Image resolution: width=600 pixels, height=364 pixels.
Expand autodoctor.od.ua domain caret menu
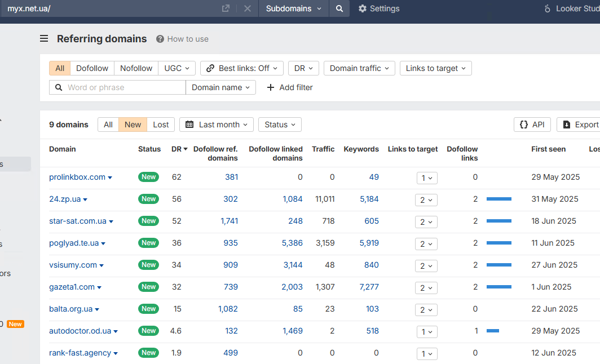click(x=116, y=331)
